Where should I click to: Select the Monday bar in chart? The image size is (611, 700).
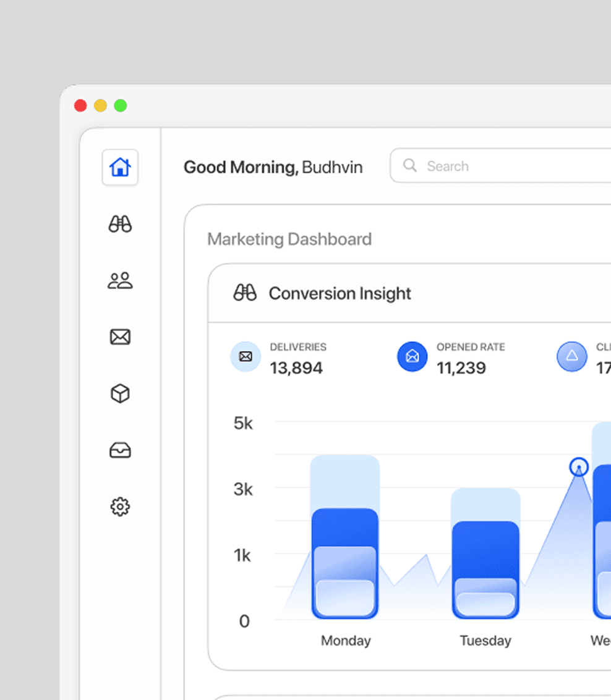click(x=345, y=537)
